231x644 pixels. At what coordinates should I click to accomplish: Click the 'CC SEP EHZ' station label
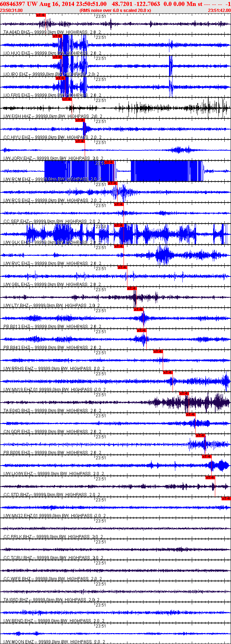(x=16, y=221)
